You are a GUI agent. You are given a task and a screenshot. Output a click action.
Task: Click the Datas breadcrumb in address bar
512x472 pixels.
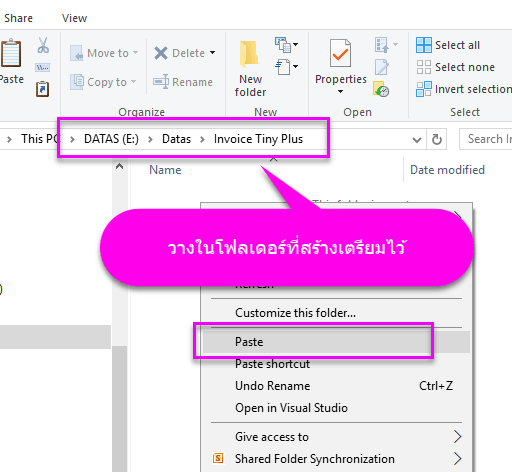click(x=176, y=139)
